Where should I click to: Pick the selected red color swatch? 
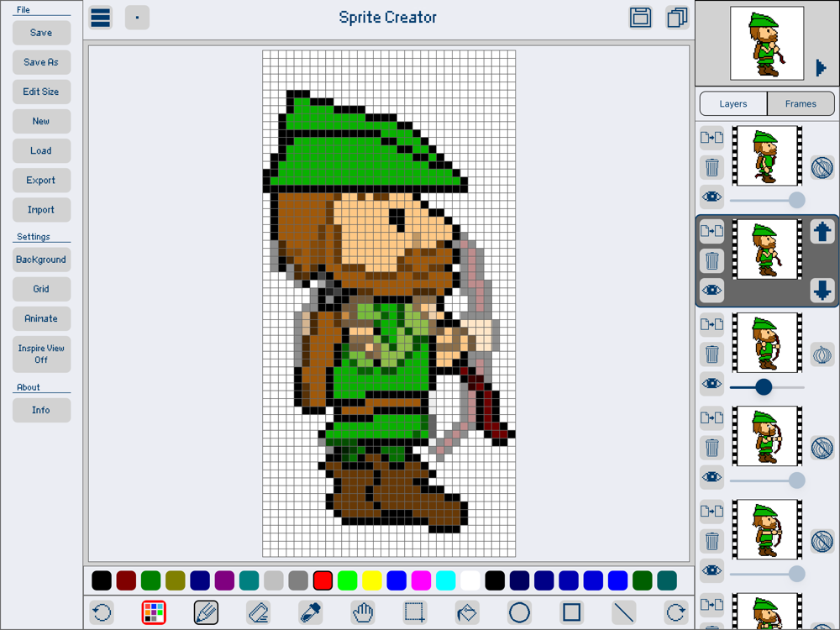click(323, 580)
